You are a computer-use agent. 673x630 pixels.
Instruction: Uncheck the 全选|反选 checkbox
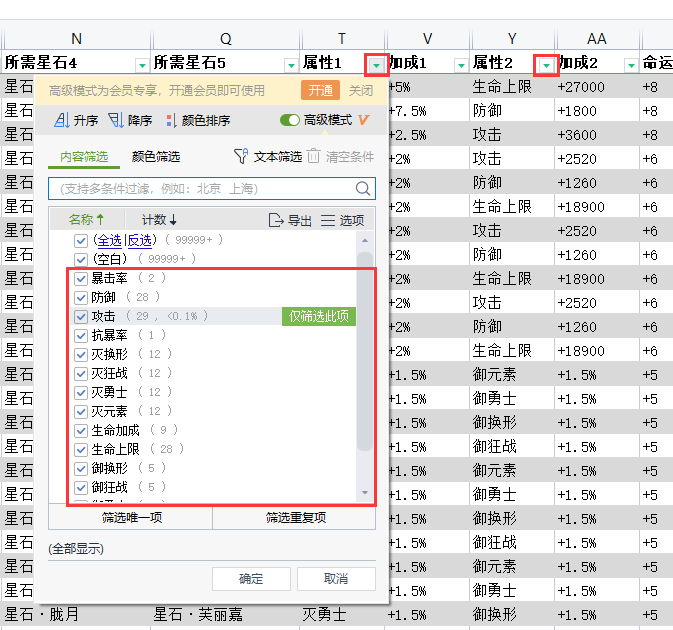click(81, 240)
